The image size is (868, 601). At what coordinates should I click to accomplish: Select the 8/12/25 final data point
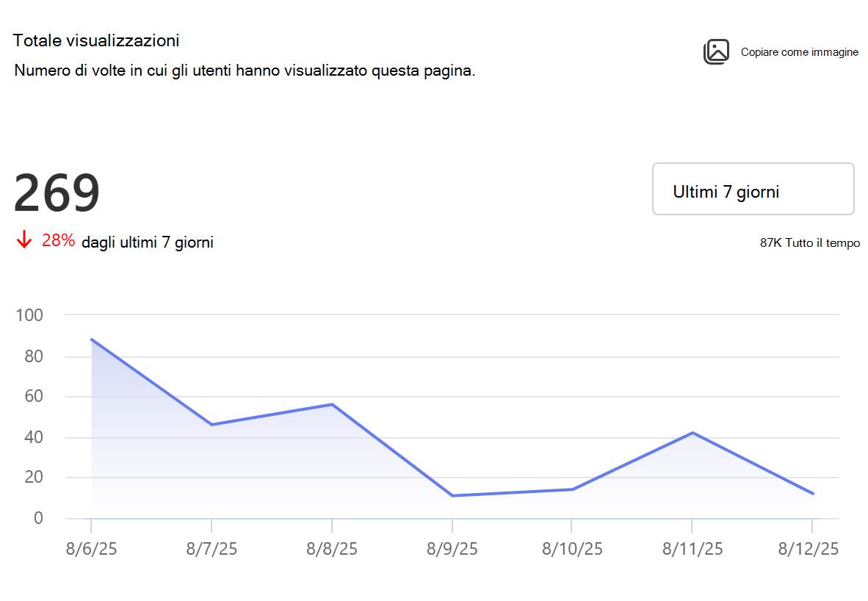click(x=813, y=494)
